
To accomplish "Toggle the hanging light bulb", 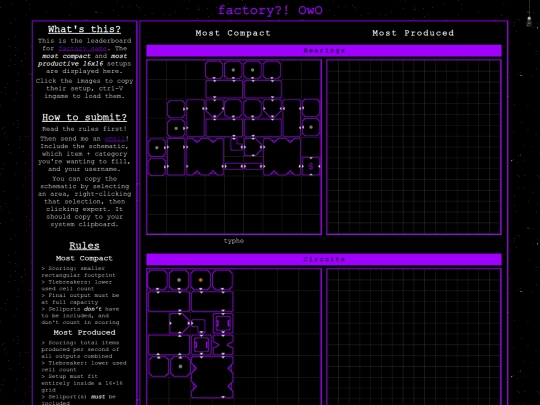I will (529, 21).
